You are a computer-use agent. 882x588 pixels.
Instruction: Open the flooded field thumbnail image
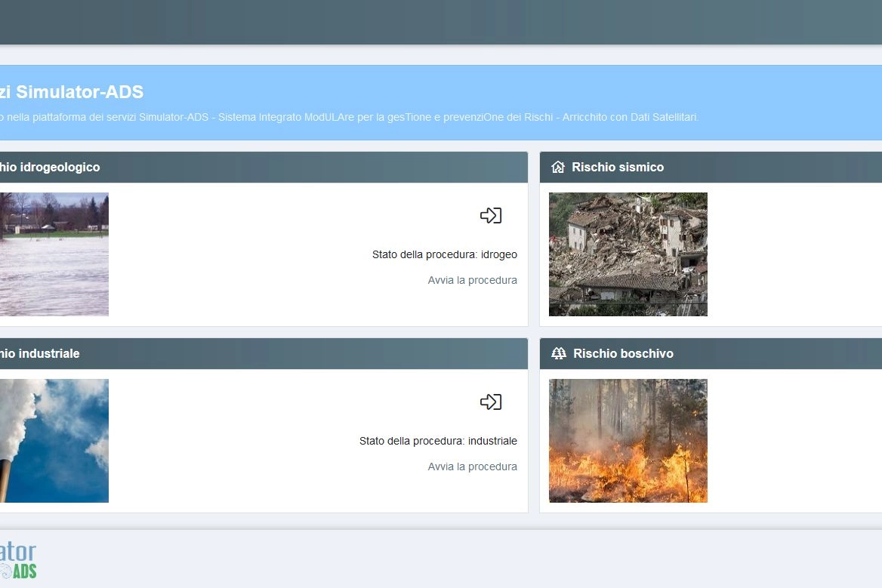tap(54, 254)
